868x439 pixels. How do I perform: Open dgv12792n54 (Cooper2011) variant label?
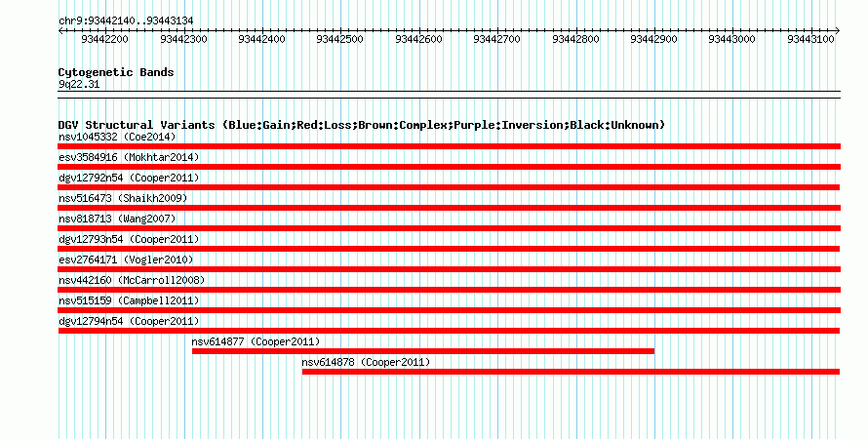129,178
